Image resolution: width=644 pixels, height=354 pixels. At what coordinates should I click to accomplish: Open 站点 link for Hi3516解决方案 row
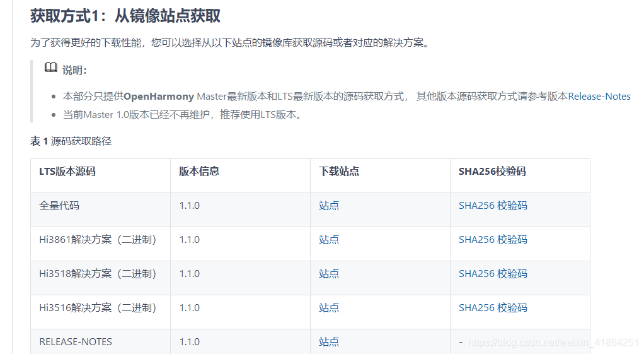click(329, 308)
